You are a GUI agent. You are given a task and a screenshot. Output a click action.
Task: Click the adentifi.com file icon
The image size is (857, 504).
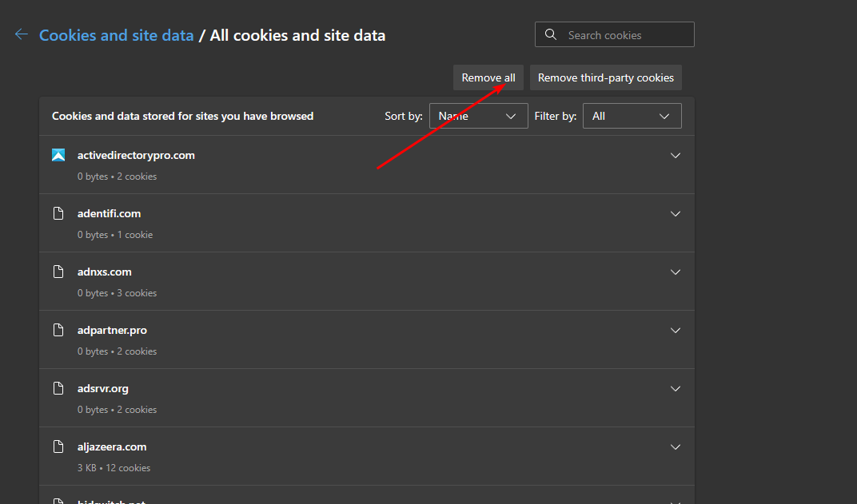point(58,213)
